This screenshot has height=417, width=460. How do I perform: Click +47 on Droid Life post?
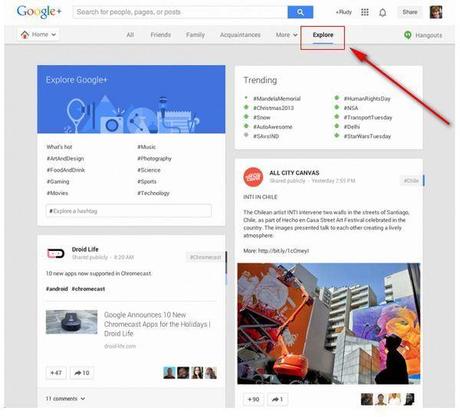tap(56, 373)
